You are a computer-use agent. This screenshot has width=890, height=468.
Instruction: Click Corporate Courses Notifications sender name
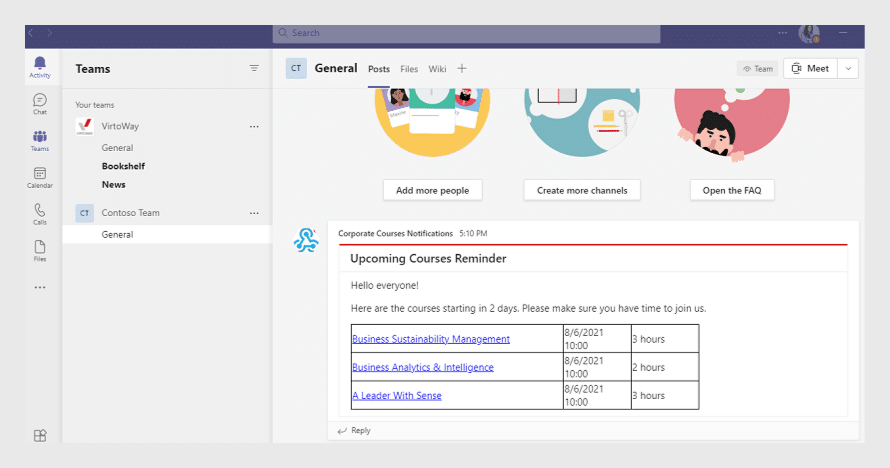396,234
